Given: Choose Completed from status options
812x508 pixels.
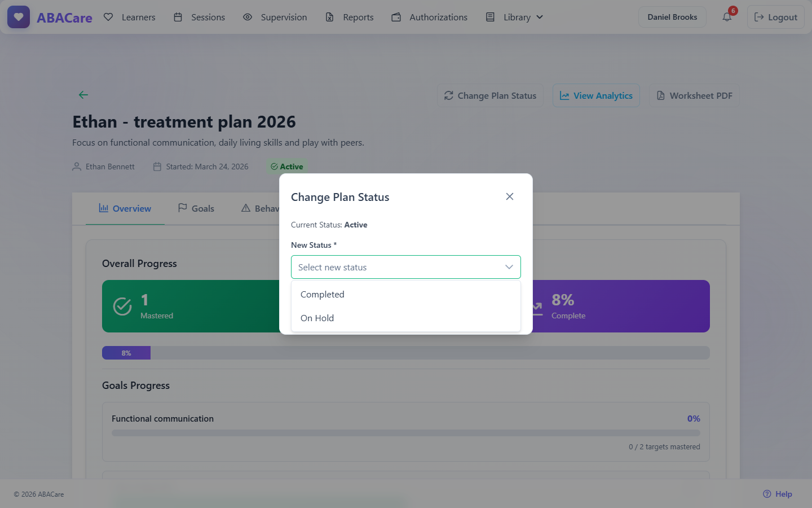Looking at the screenshot, I should click(406, 295).
